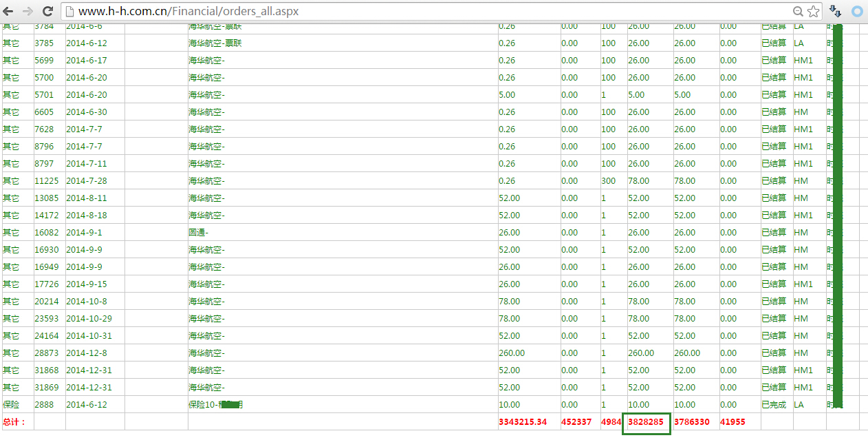Click the LA code in row 2888
This screenshot has width=868, height=440.
point(799,404)
